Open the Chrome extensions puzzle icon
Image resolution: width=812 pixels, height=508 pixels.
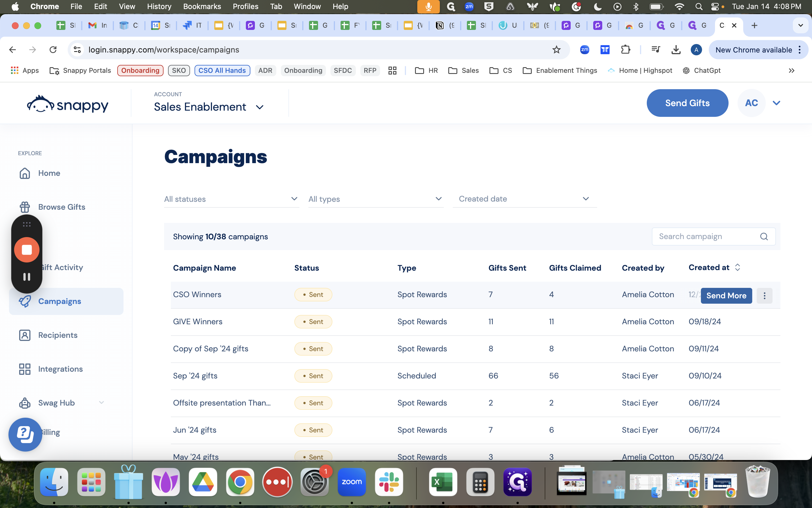[625, 50]
